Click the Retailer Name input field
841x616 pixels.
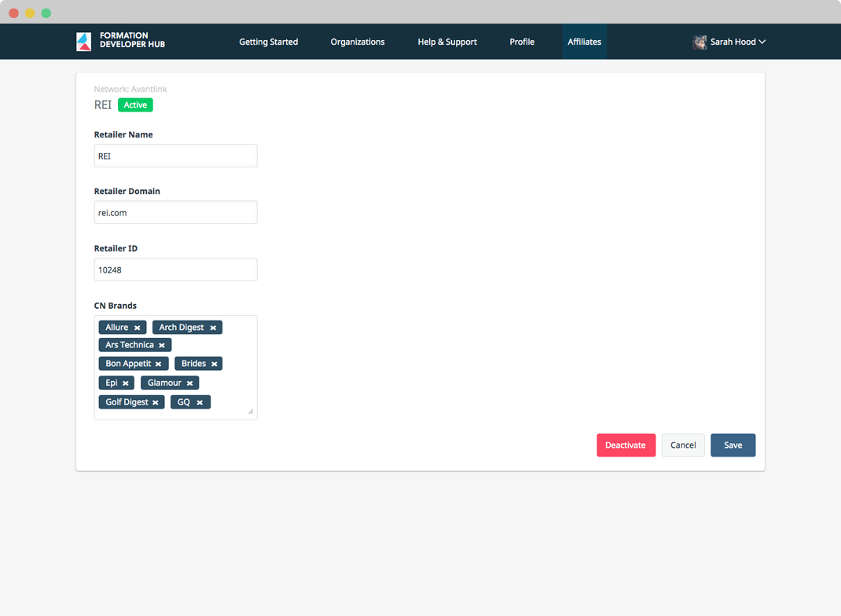click(x=175, y=156)
